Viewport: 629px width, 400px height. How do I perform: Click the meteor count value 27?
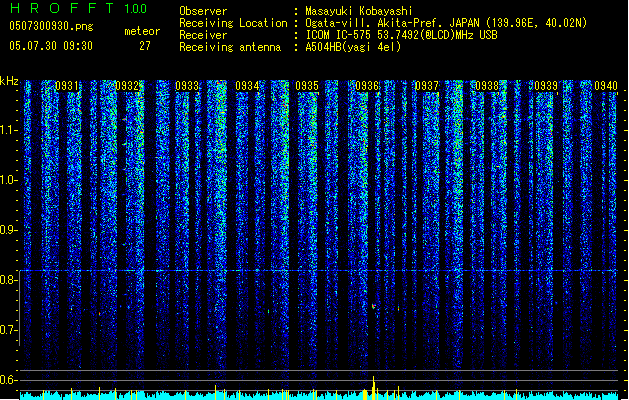pos(145,46)
